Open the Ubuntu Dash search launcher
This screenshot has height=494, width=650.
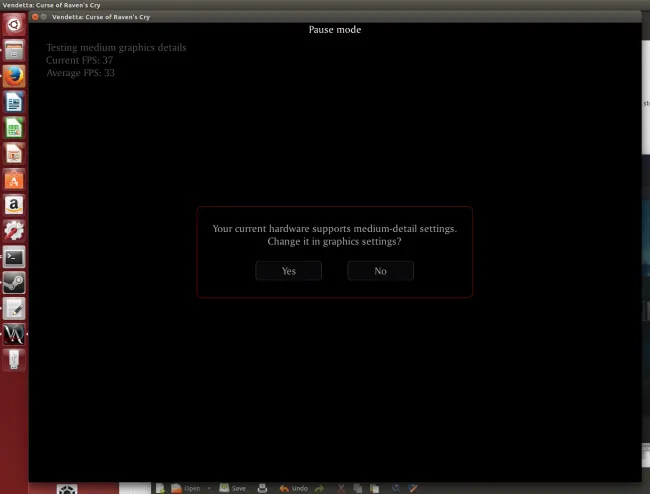pyautogui.click(x=14, y=24)
